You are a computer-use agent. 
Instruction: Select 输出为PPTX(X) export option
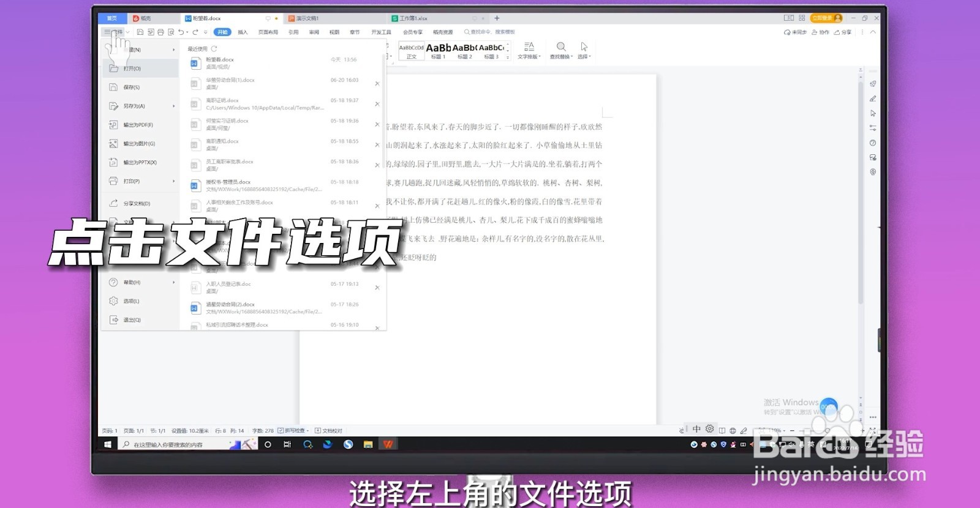[140, 162]
